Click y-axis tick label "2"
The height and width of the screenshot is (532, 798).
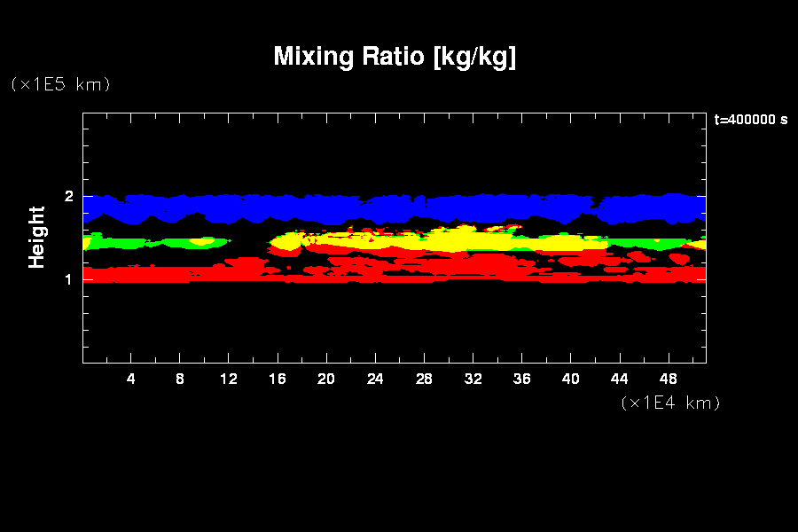[x=69, y=197]
